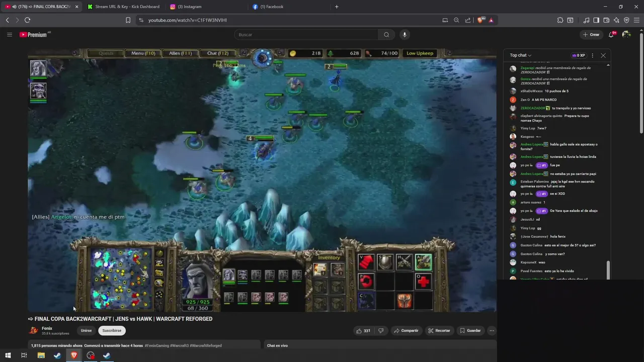Open the Fenix channel name link
This screenshot has width=644, height=362.
(47, 328)
